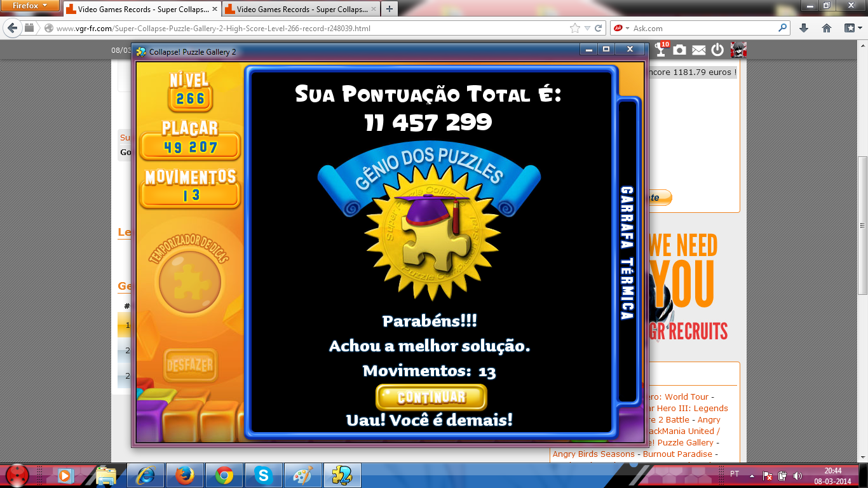The width and height of the screenshot is (868, 488).
Task: Click the power logout icon
Action: (x=717, y=50)
